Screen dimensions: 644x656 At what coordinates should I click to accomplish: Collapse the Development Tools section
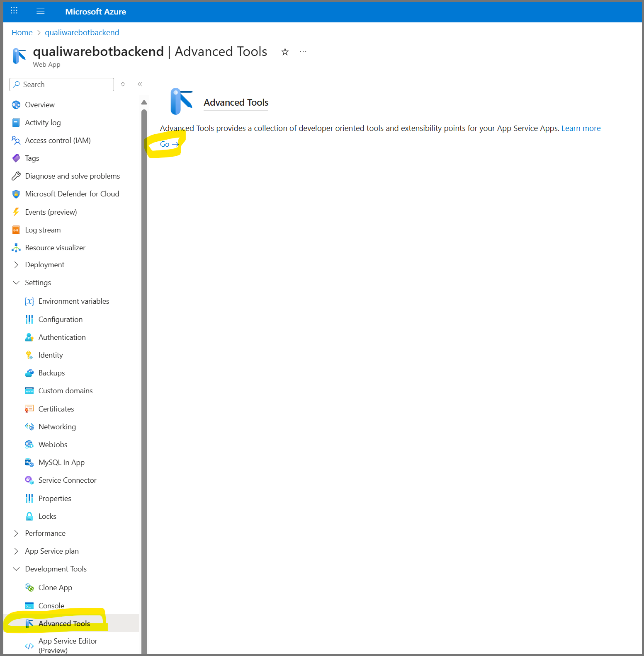coord(16,569)
